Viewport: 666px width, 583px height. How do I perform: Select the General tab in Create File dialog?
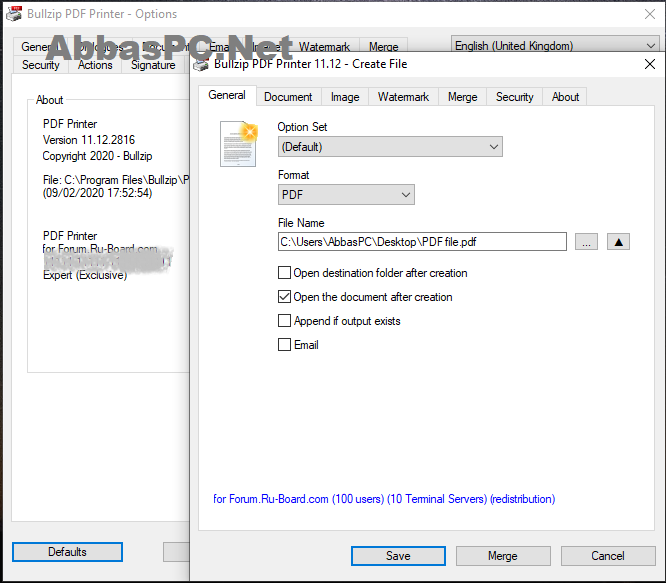(227, 95)
